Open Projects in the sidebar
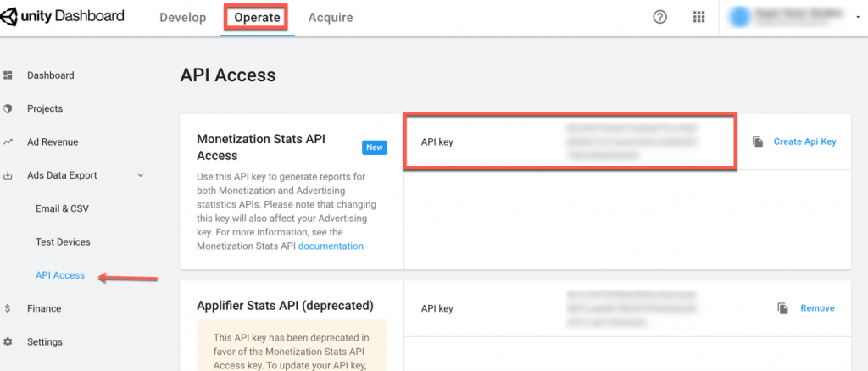868x371 pixels. click(45, 108)
